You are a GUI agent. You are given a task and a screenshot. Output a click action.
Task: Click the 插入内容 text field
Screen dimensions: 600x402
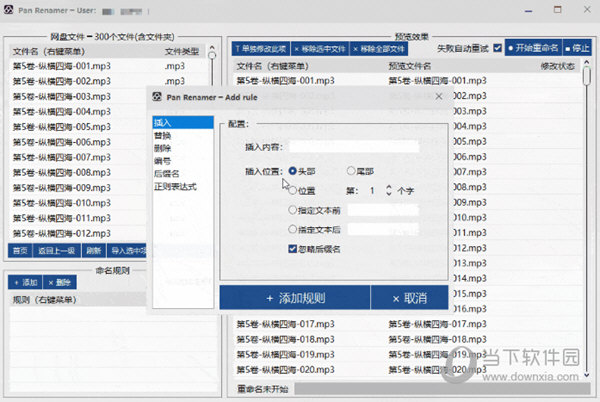(x=354, y=147)
